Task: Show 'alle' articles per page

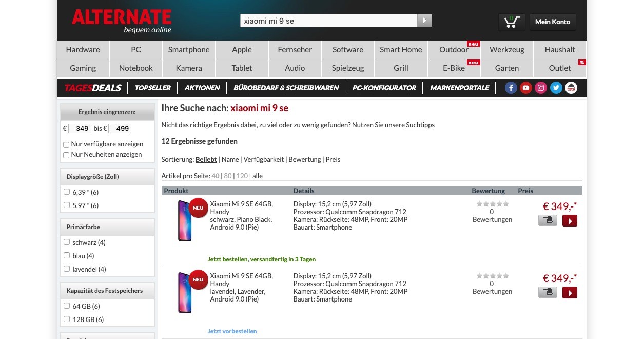Action: pos(258,176)
